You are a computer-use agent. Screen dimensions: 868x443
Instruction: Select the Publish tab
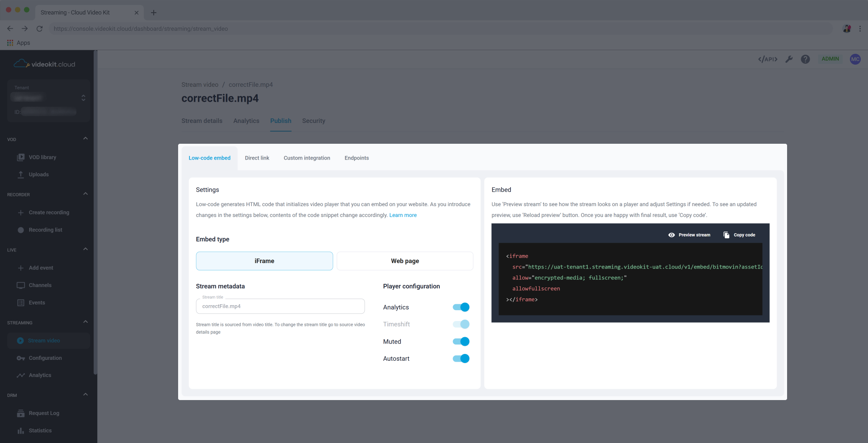(x=281, y=121)
